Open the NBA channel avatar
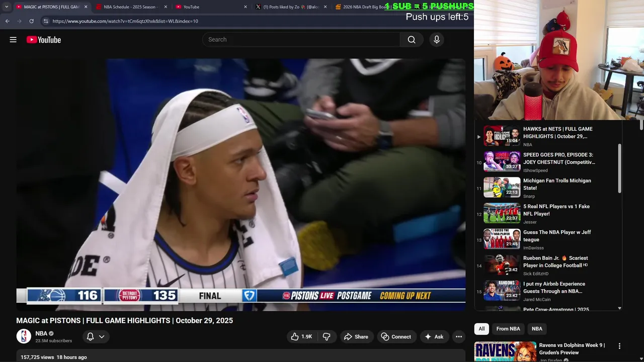 tap(24, 336)
